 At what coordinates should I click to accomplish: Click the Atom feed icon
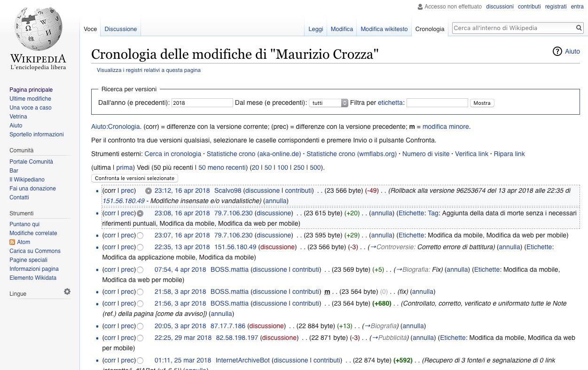pyautogui.click(x=12, y=242)
